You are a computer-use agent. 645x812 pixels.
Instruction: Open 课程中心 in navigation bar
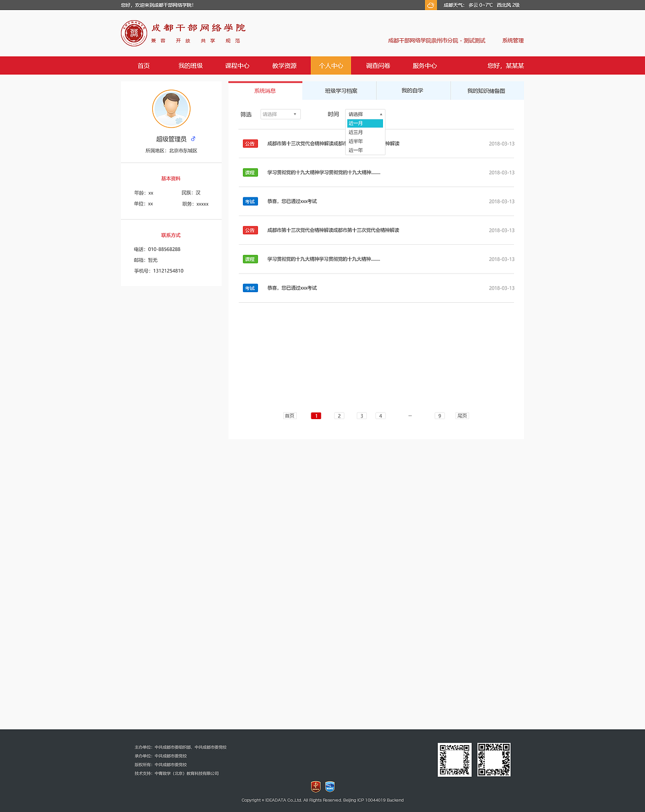click(237, 65)
